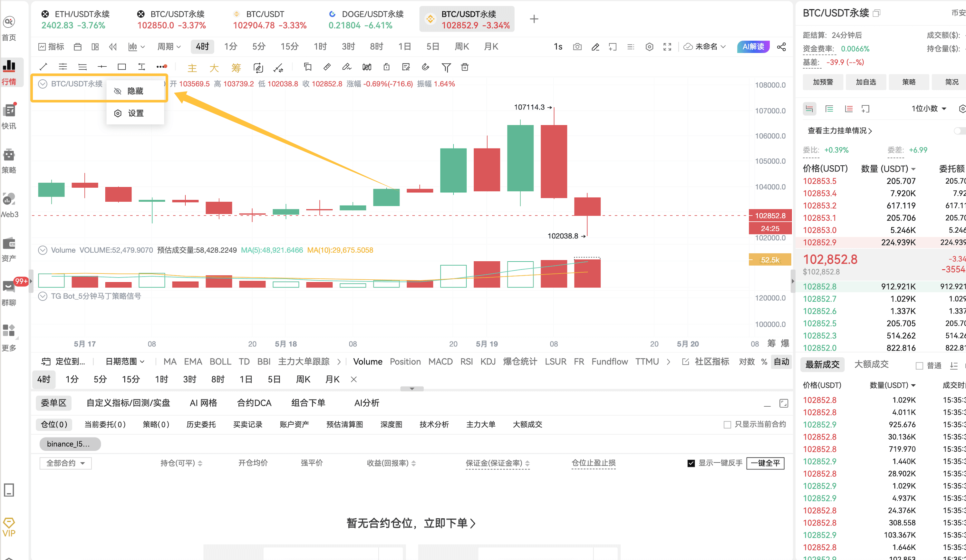
Task: Click the magnet snap icon
Action: pos(425,67)
